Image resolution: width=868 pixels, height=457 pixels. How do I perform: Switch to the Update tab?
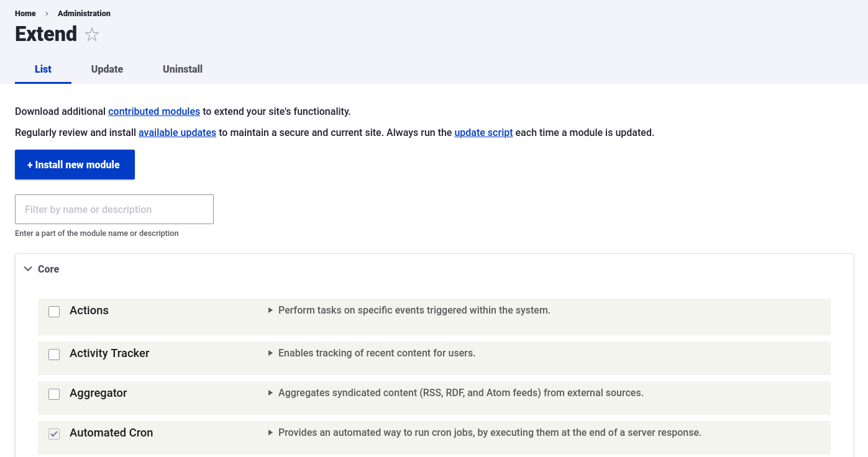(107, 69)
